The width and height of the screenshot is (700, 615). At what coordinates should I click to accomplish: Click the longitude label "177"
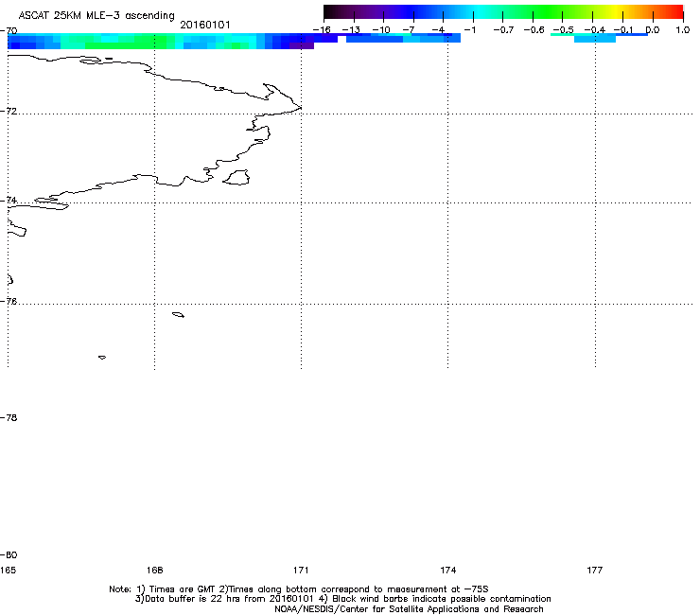tap(595, 570)
